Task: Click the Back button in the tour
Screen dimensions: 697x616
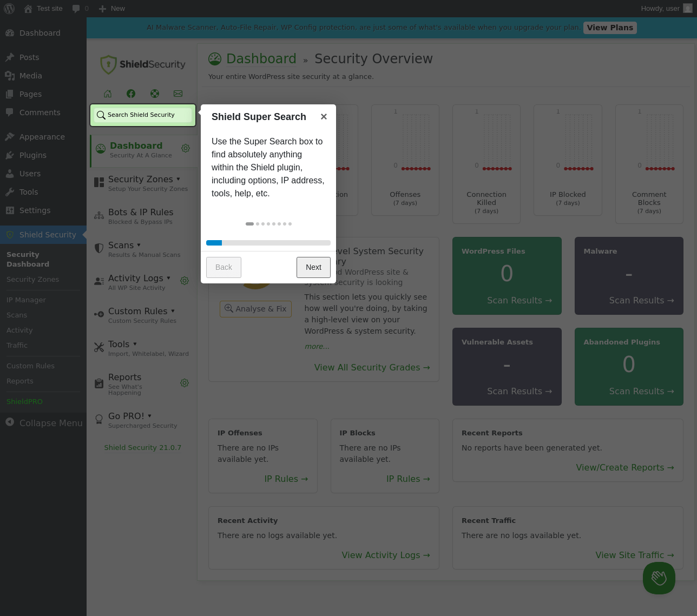Action: [x=223, y=267]
